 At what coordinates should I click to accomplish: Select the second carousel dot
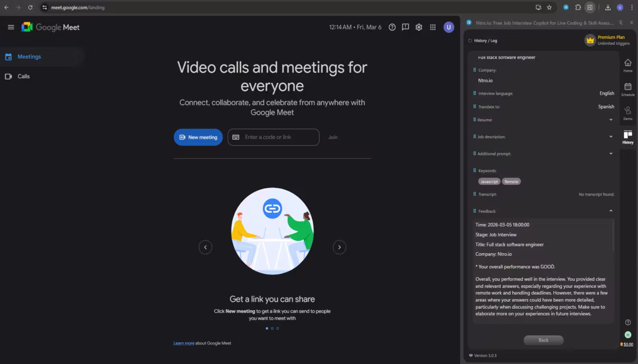pyautogui.click(x=272, y=328)
